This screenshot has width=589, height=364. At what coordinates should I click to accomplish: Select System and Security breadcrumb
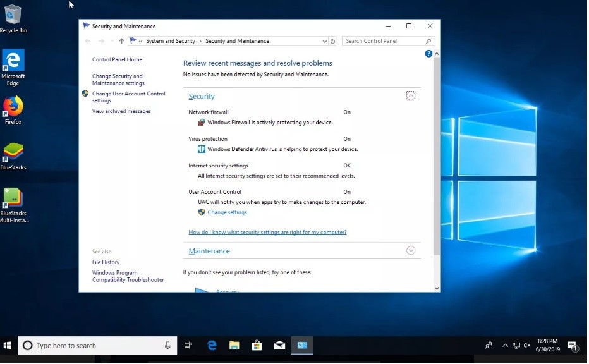pos(170,41)
